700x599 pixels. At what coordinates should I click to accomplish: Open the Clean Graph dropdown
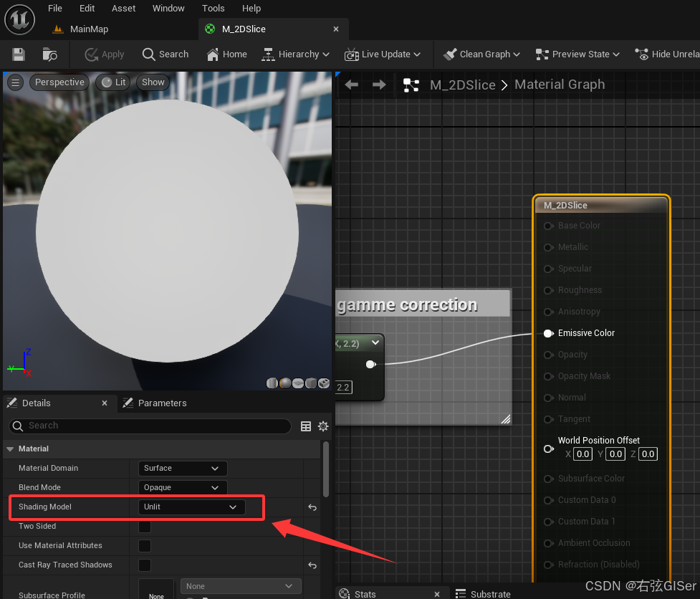tap(481, 54)
